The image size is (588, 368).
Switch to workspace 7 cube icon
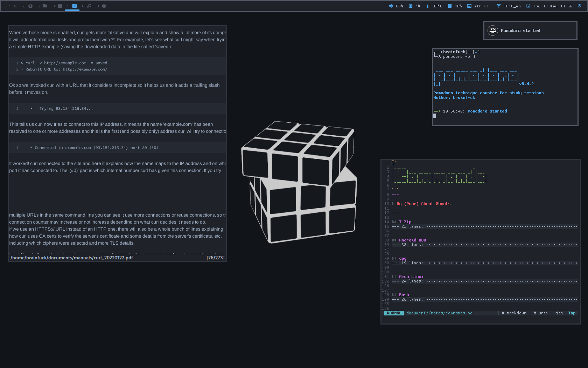[104, 6]
